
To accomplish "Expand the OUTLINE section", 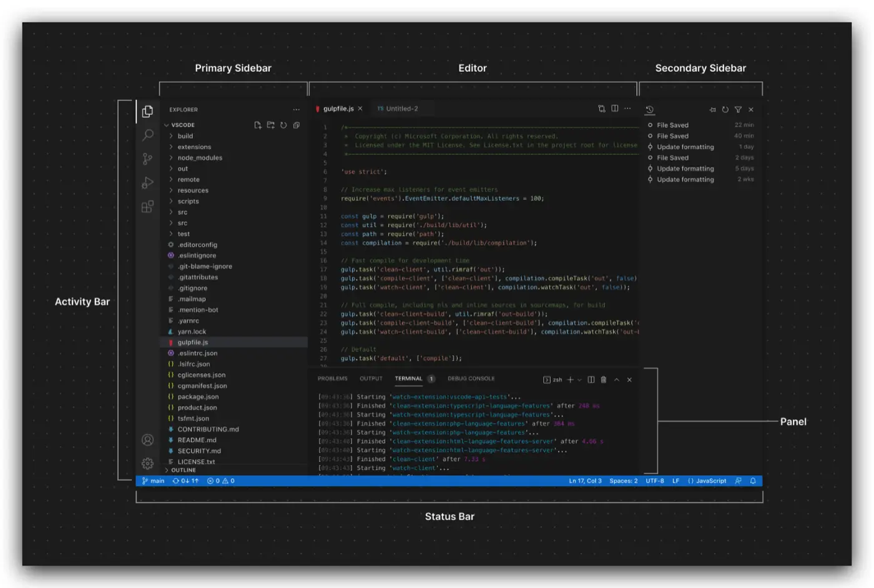I will [183, 470].
